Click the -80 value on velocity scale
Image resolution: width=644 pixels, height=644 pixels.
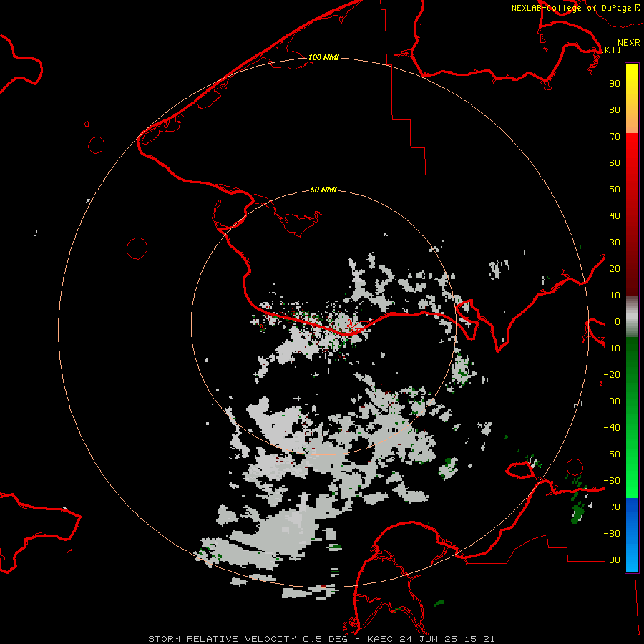(612, 534)
